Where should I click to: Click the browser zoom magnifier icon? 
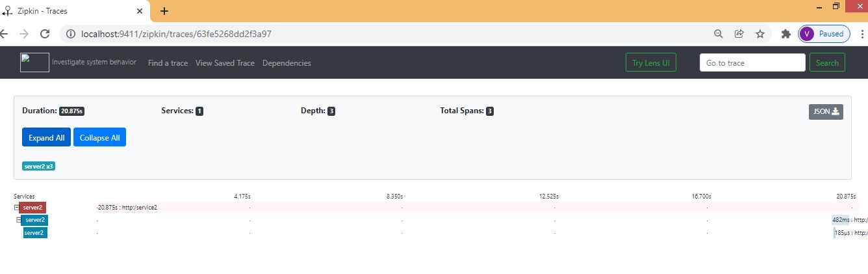[718, 34]
